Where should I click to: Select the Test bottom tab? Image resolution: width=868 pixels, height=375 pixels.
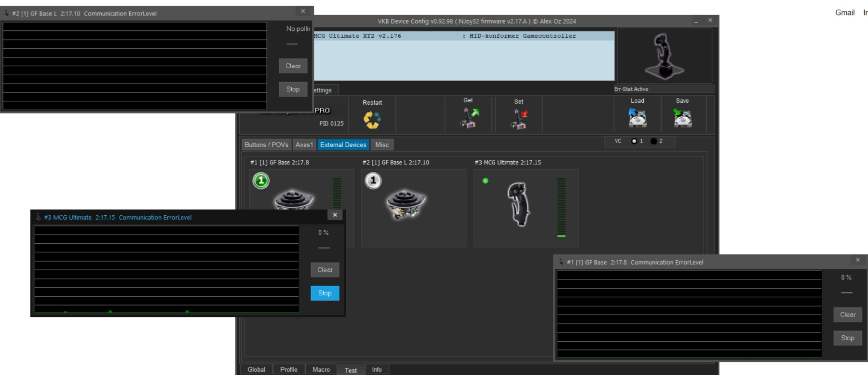(x=351, y=370)
